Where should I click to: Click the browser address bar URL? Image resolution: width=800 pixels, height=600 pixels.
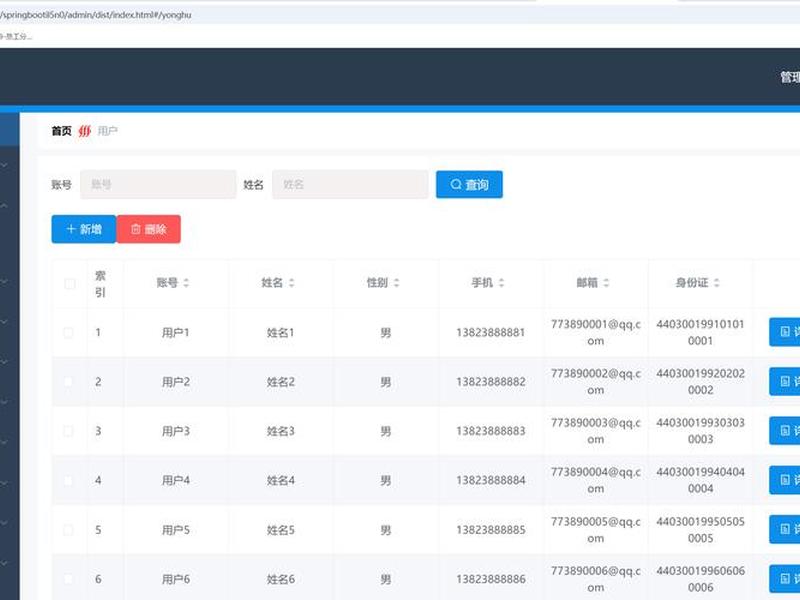[96, 15]
